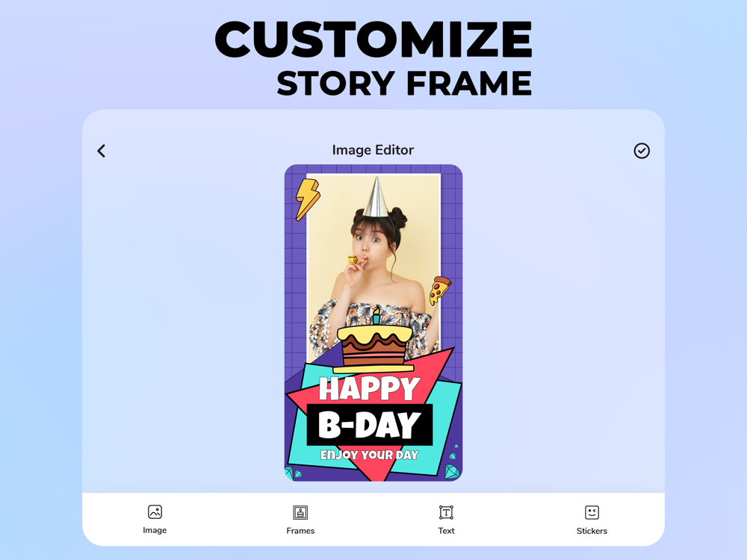Click the diamond sticker at bottom right
Viewport: 747px width, 560px height.
coord(452,471)
